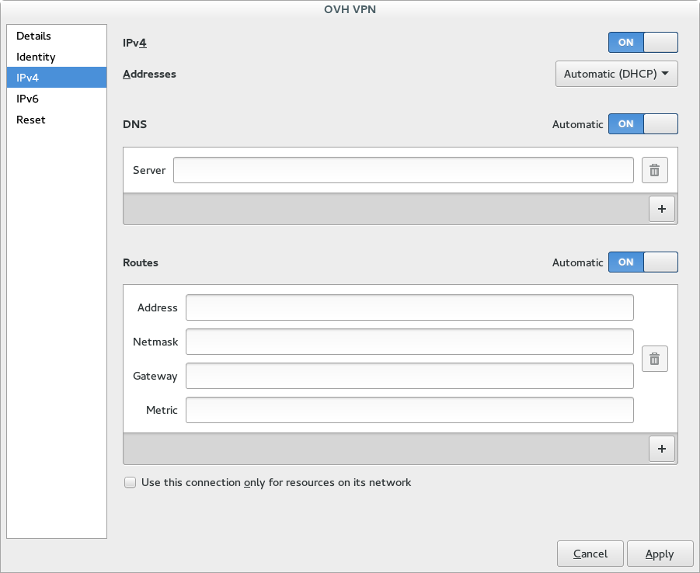This screenshot has height=573, width=700.
Task: Check 'Use this connection only for resources' box
Action: pyautogui.click(x=130, y=482)
